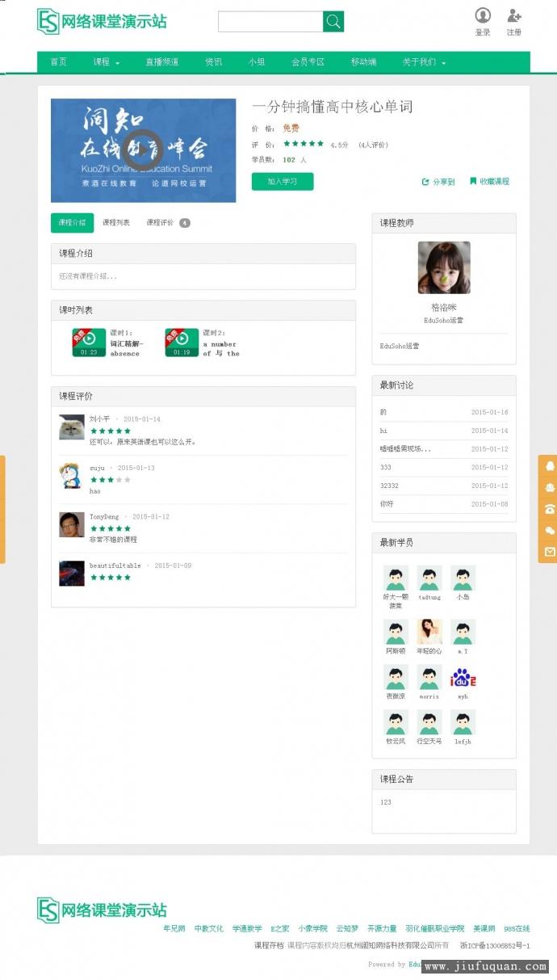Viewport: 557px width, 980px height.
Task: Open 直播频道 in navigation bar
Action: (x=162, y=62)
